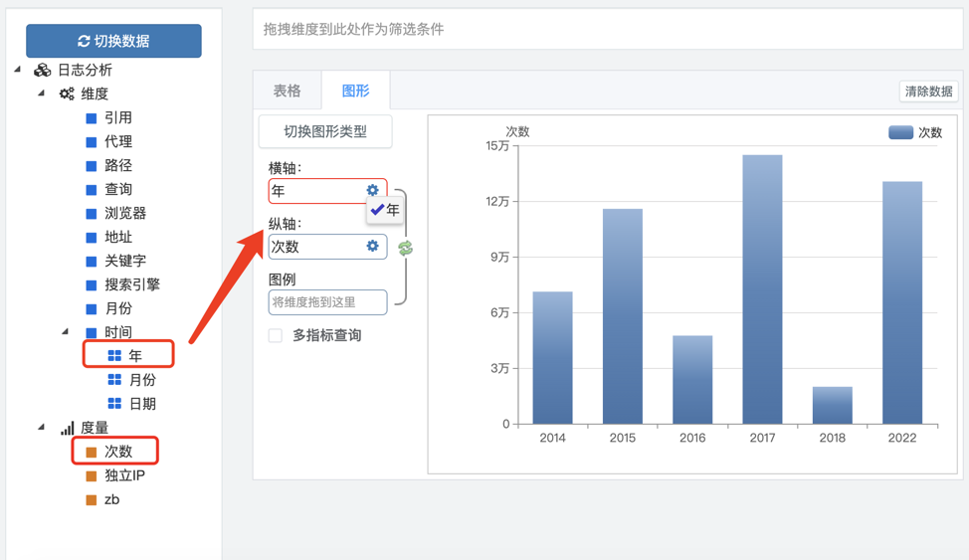This screenshot has width=969, height=560.
Task: Click the 日志分析 cube icon
Action: point(42,70)
